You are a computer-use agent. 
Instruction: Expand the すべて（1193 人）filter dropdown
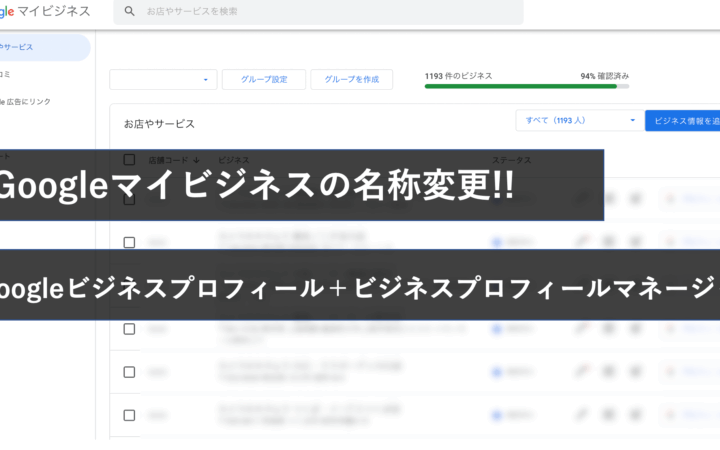[580, 120]
